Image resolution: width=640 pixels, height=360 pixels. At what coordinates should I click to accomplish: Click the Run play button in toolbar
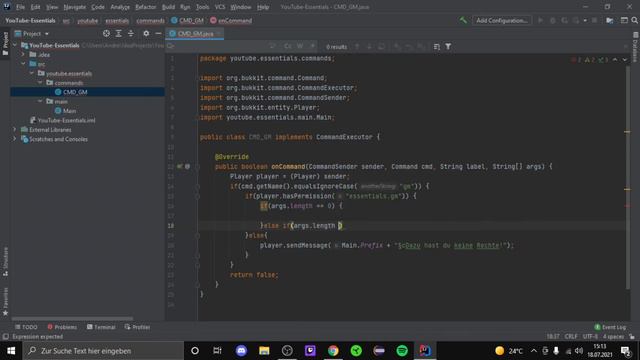[540, 20]
